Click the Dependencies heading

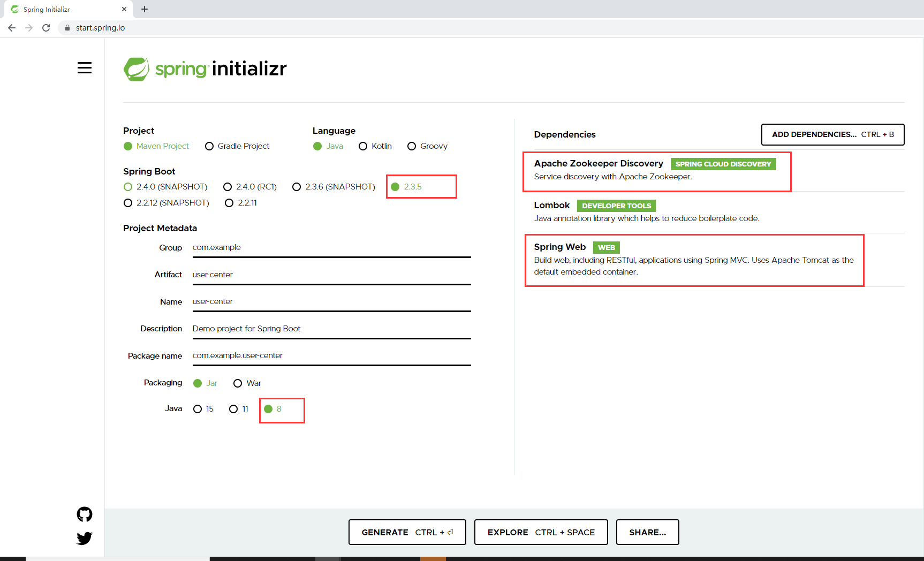click(565, 134)
